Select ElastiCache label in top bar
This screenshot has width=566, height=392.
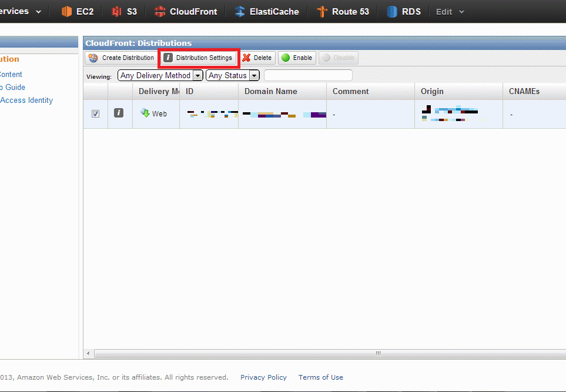click(x=274, y=12)
